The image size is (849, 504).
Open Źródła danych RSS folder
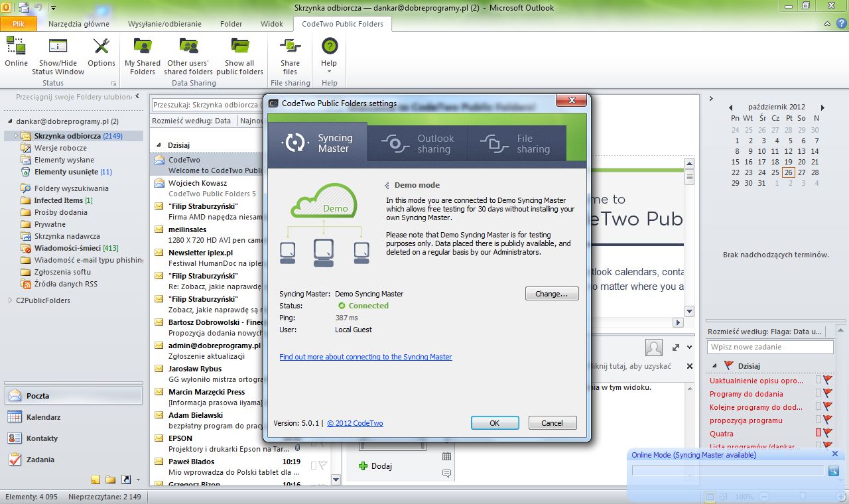point(66,284)
